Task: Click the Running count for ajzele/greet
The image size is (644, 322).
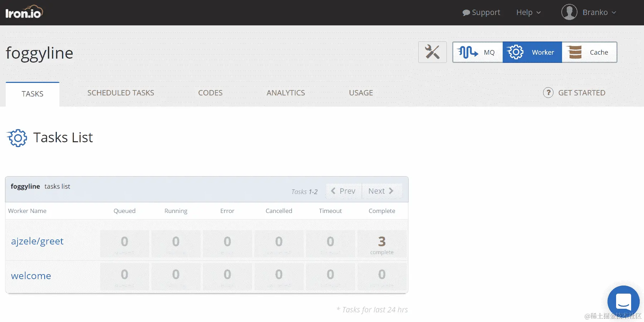Action: (x=176, y=244)
